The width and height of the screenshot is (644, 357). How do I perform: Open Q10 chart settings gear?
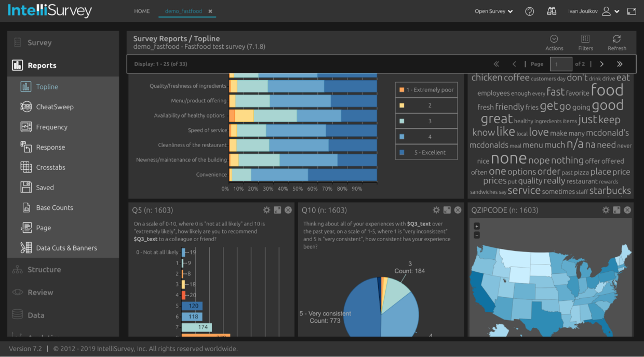(x=436, y=210)
